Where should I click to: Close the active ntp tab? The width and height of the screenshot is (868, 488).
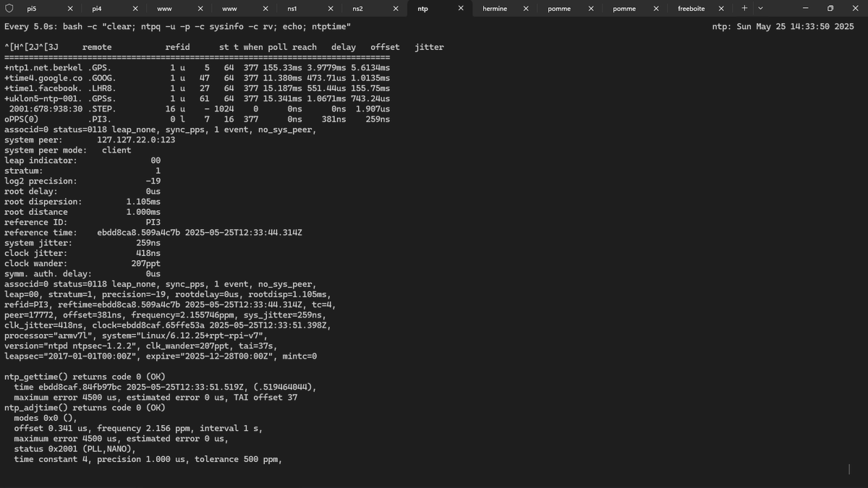point(461,8)
